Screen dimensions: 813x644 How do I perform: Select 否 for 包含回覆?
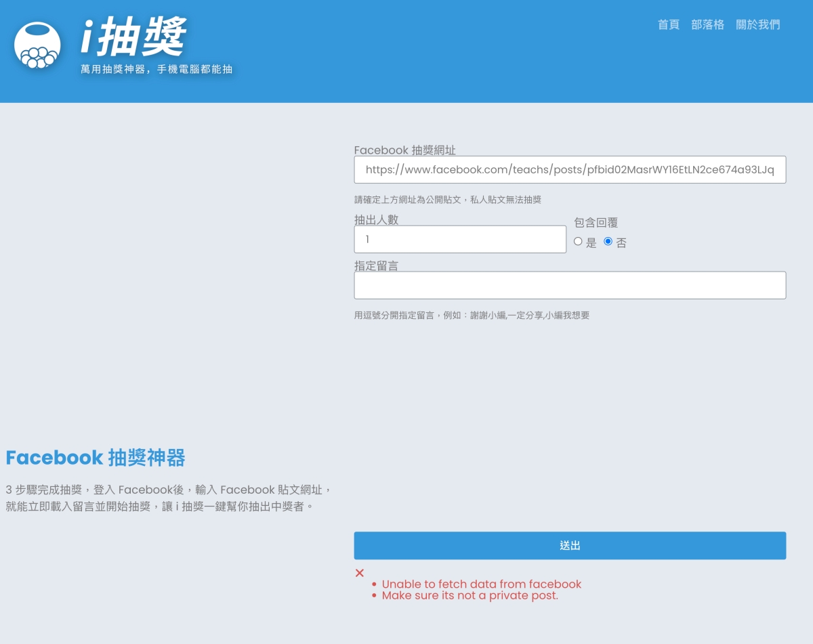tap(608, 241)
